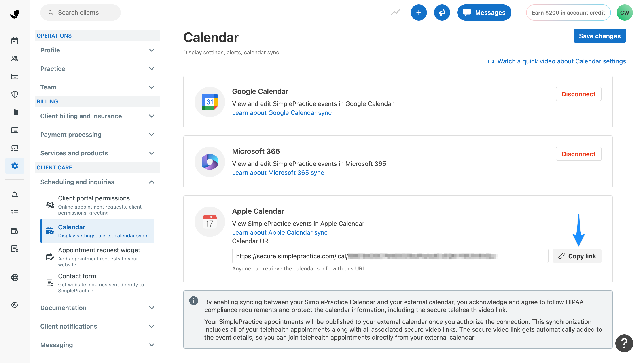Expand the Team section

coord(97,87)
